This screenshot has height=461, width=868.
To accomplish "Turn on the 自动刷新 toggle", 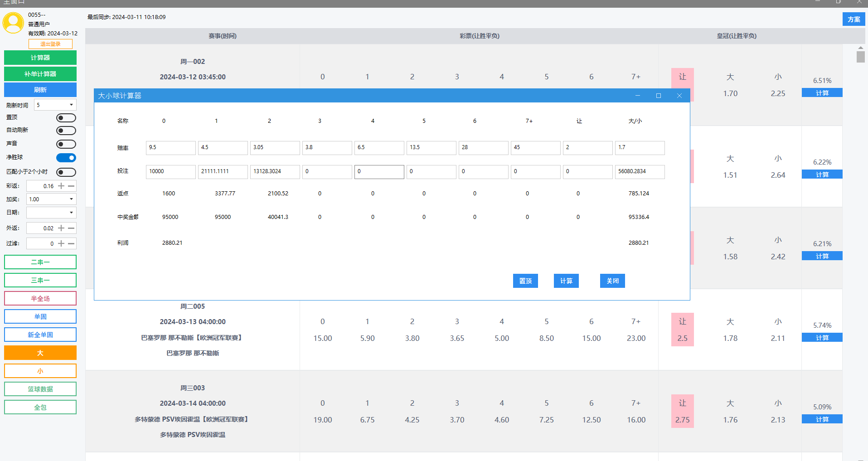I will pyautogui.click(x=66, y=131).
